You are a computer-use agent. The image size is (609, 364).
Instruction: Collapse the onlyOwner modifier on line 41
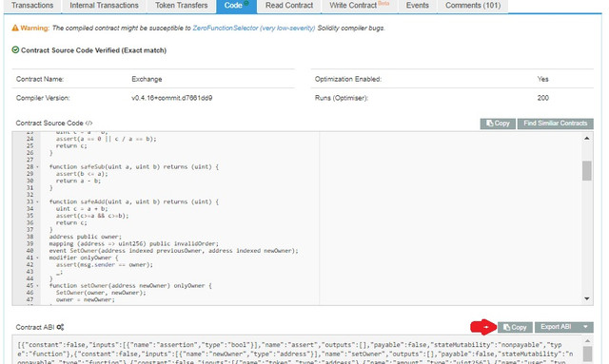tap(38, 258)
